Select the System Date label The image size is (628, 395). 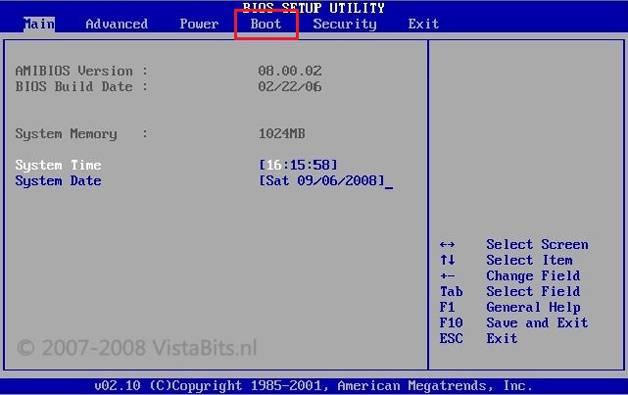pyautogui.click(x=58, y=181)
